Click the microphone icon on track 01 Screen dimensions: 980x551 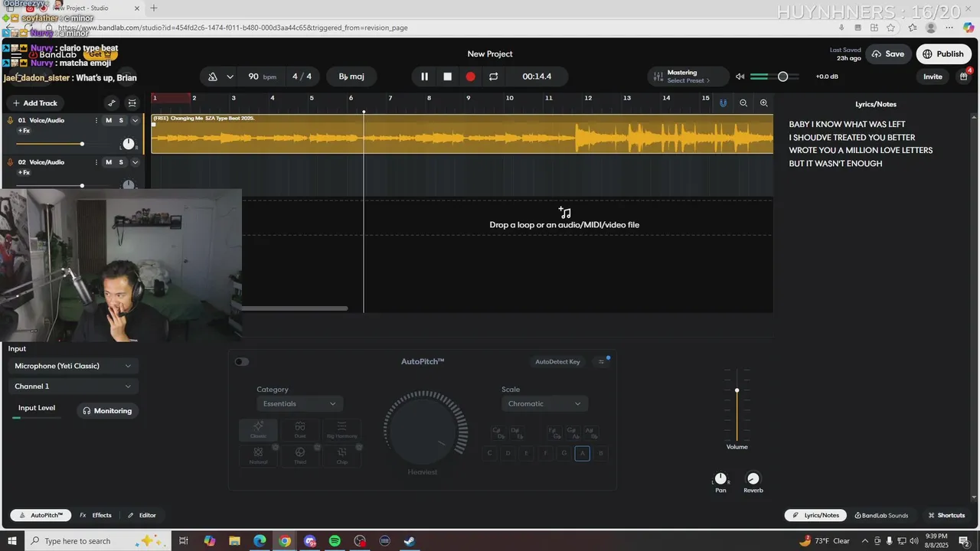[x=10, y=120]
